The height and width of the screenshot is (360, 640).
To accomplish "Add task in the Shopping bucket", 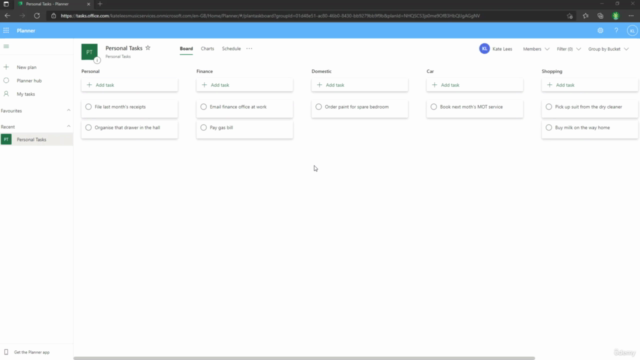I will point(590,85).
